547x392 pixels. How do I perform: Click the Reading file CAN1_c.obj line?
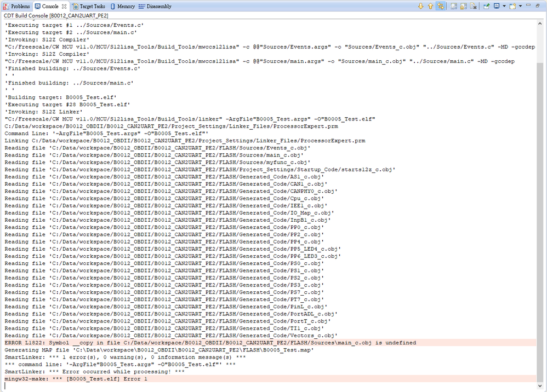click(166, 184)
